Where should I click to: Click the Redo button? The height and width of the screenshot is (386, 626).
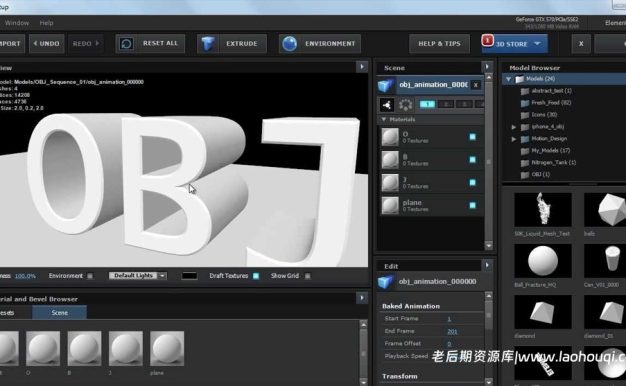(85, 44)
